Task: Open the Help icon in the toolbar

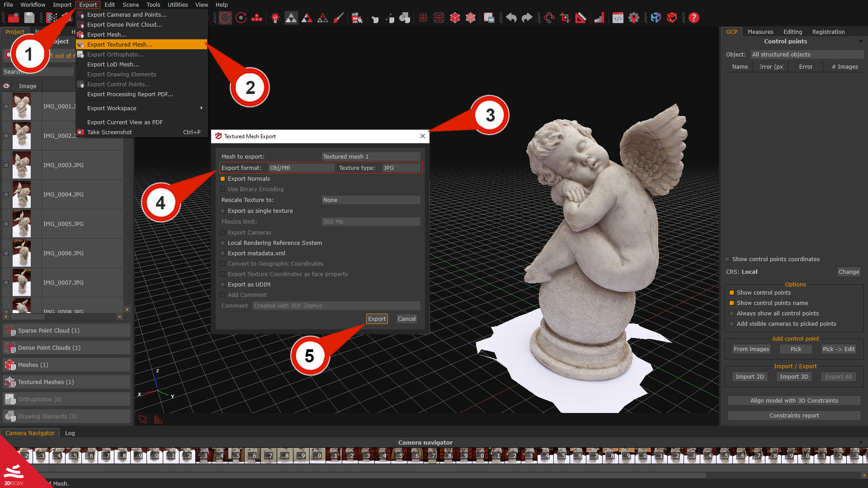Action: pos(694,18)
